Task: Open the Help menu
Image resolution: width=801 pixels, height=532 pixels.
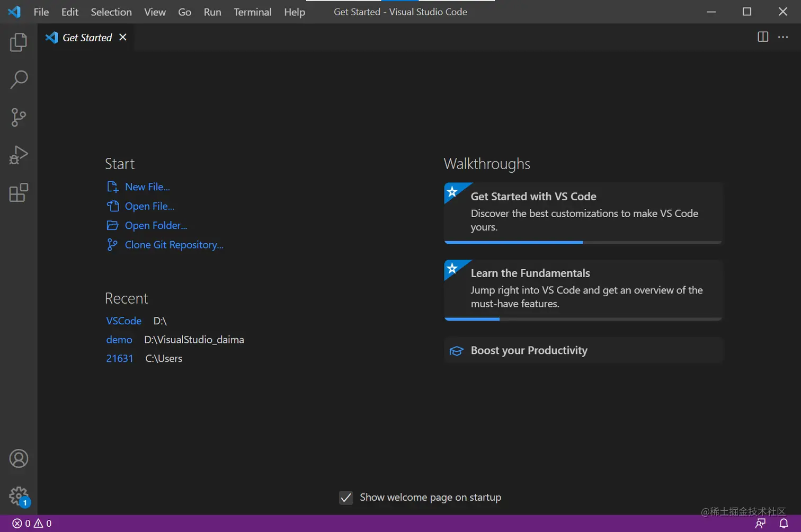Action: point(295,12)
